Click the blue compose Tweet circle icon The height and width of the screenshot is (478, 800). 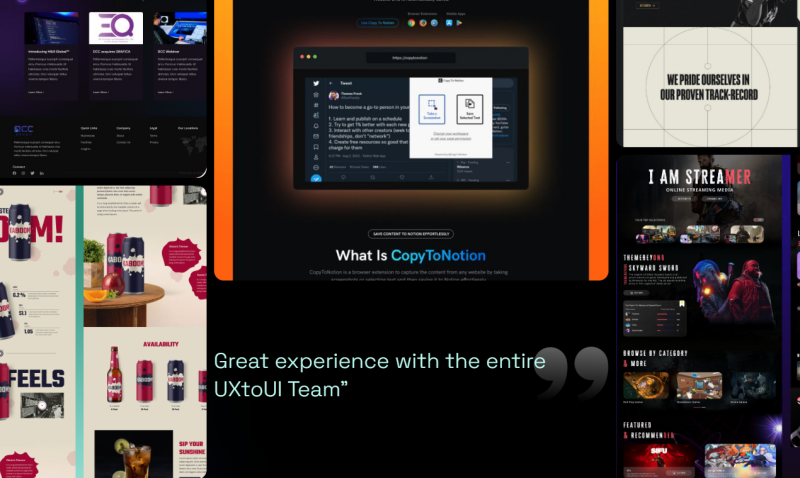click(x=316, y=179)
